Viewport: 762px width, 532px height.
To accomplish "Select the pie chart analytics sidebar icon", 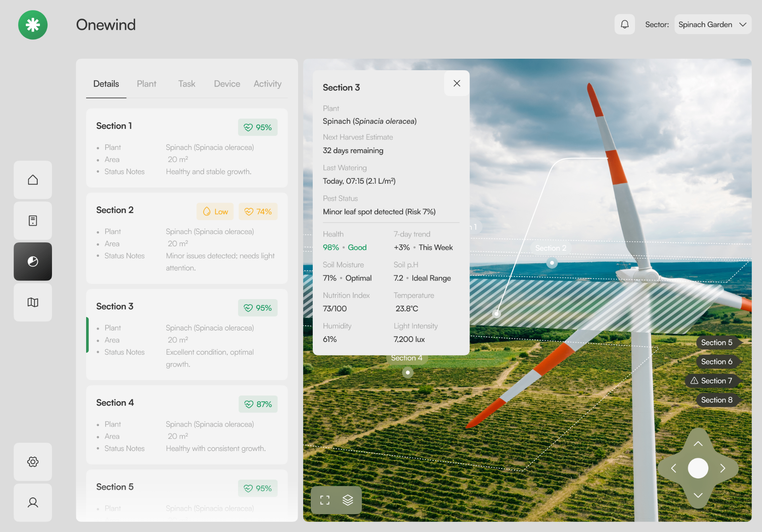I will click(x=33, y=261).
